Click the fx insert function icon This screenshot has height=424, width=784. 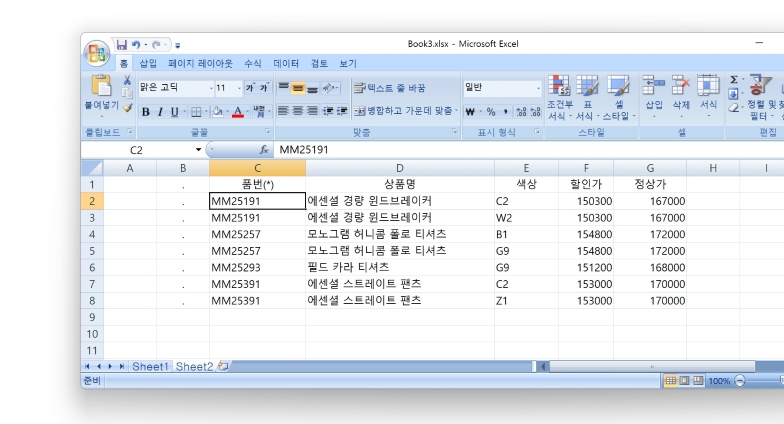(x=265, y=150)
